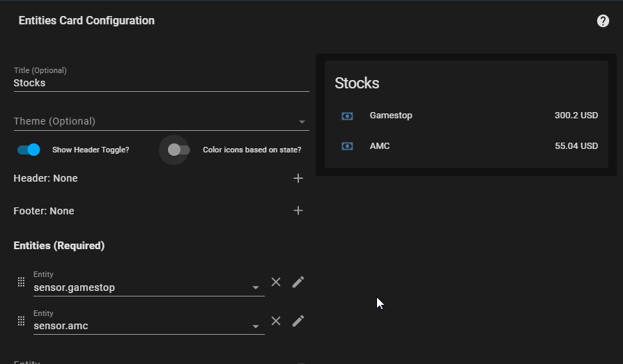Open the help icon for card configuration
The height and width of the screenshot is (364, 623).
click(603, 21)
